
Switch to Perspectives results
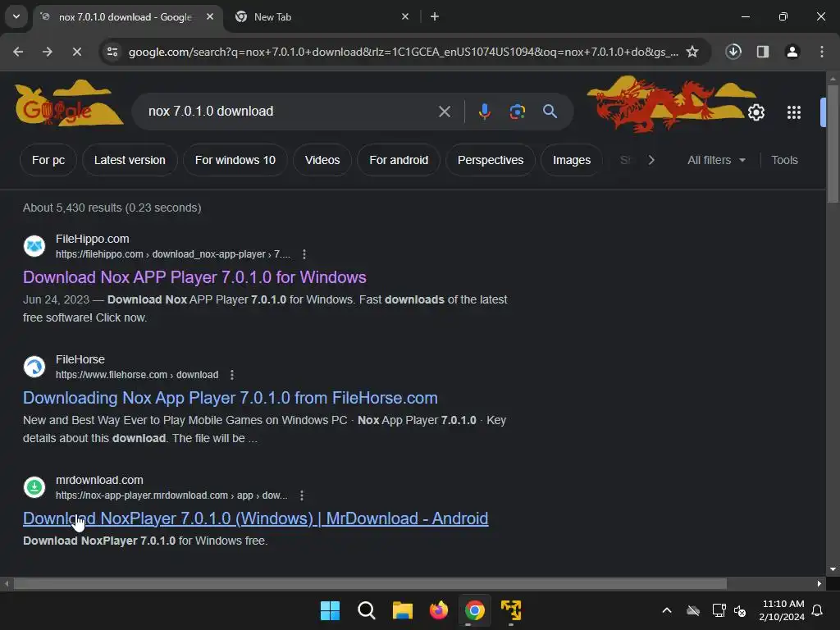(x=491, y=160)
